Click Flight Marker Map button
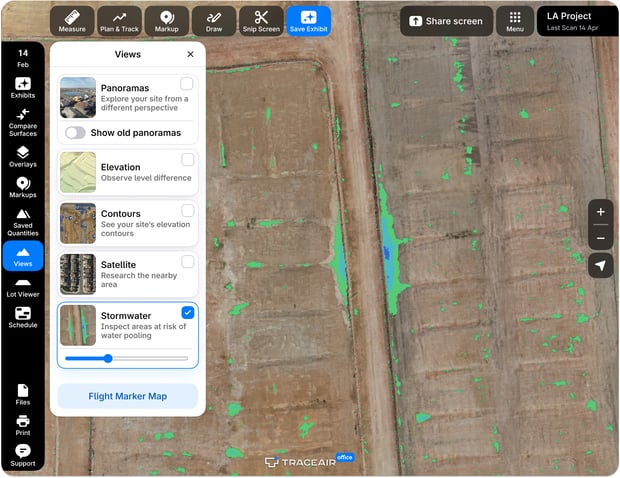 click(x=128, y=396)
